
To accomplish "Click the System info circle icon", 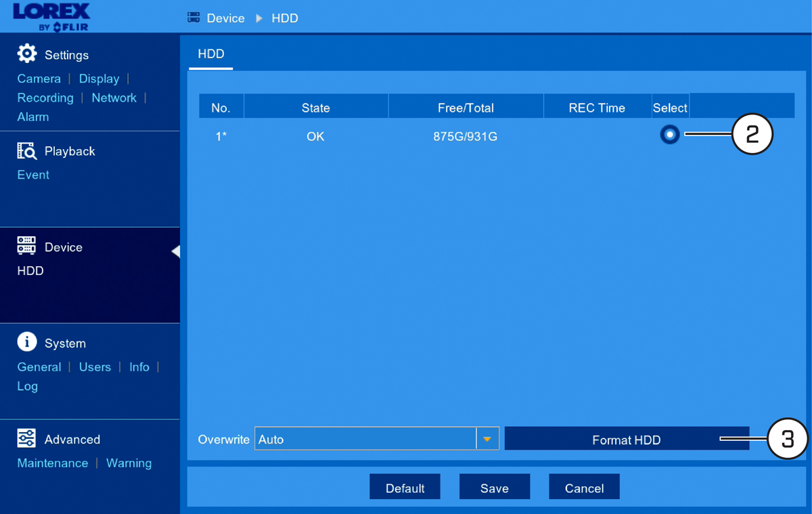I will [x=27, y=342].
